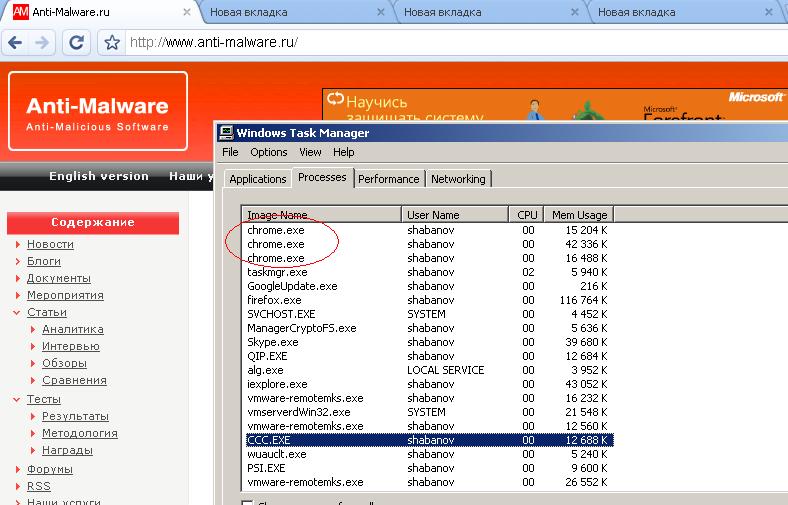788x505 pixels.
Task: Click the Содержание sidebar header
Action: 93,223
